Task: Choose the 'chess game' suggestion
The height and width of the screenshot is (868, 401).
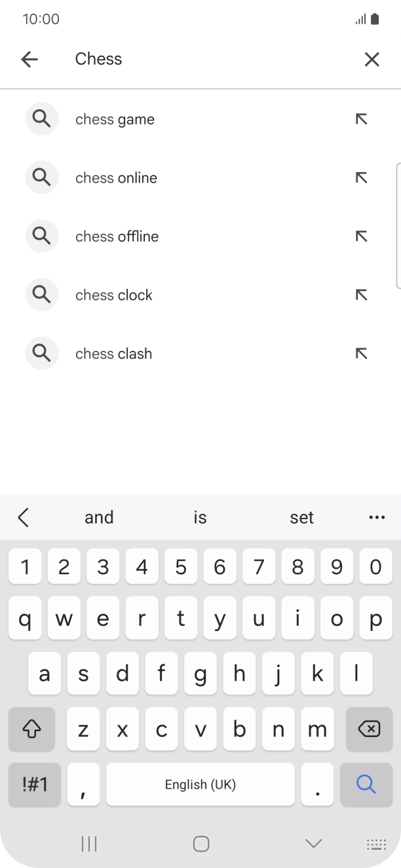Action: [x=115, y=118]
